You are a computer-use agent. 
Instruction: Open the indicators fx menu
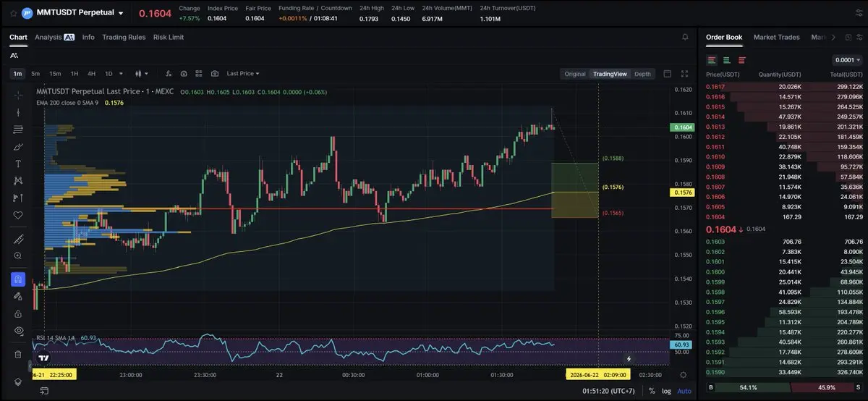[x=168, y=74]
